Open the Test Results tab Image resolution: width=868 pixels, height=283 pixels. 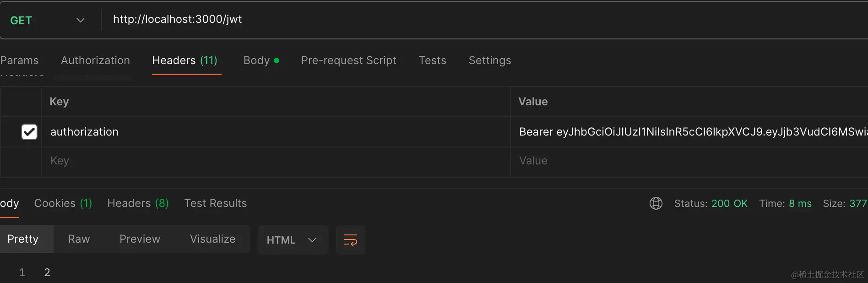point(215,203)
